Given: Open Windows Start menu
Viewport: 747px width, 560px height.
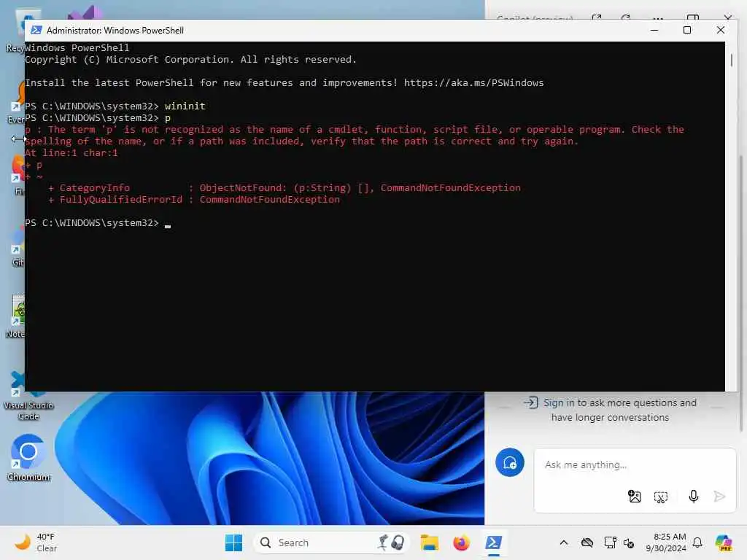Looking at the screenshot, I should [233, 542].
